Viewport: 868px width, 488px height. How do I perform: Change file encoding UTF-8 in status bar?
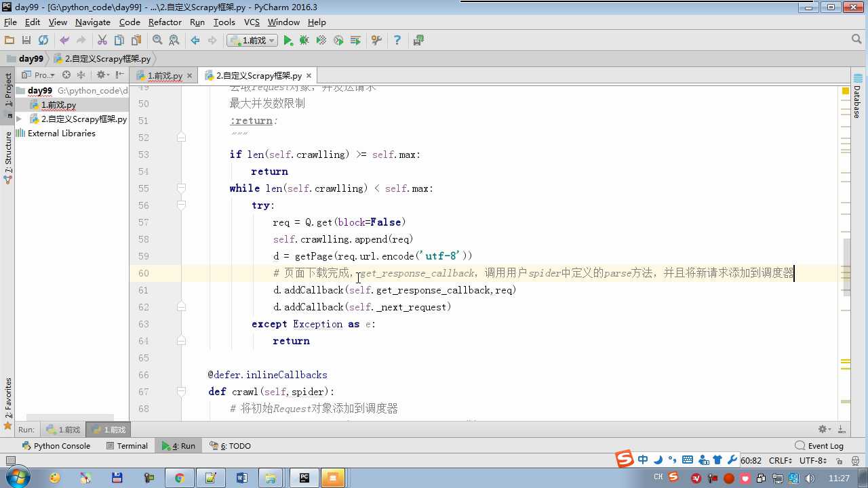tap(812, 460)
